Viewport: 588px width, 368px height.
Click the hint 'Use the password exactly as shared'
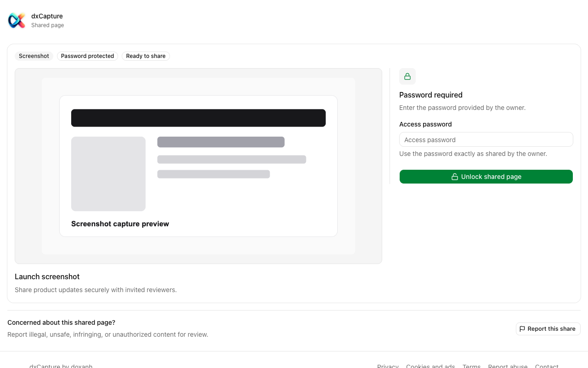(x=473, y=154)
